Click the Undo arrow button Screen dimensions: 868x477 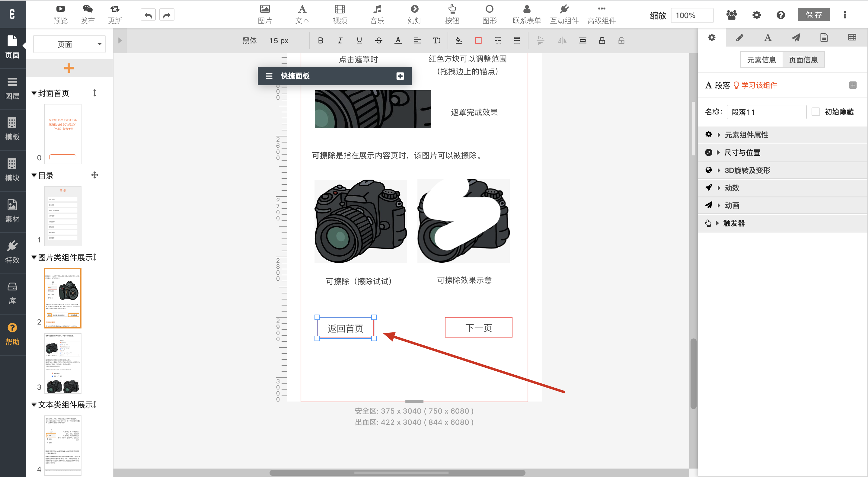tap(148, 15)
